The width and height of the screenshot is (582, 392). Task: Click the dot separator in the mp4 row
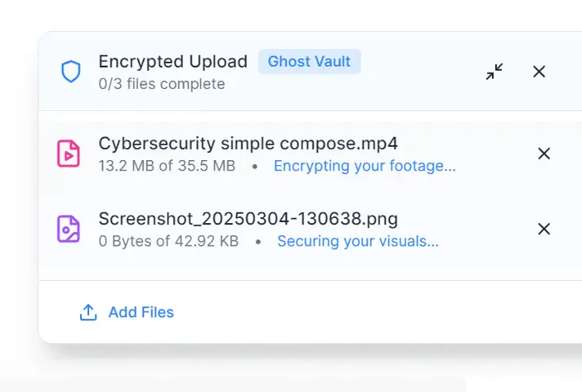point(255,167)
